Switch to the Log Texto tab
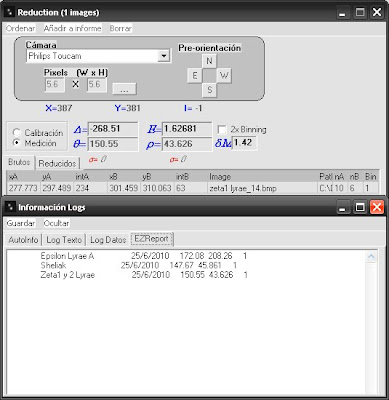 pyautogui.click(x=64, y=240)
